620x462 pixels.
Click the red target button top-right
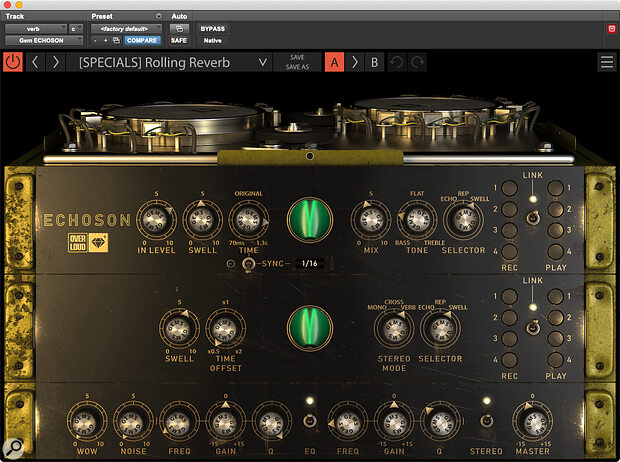pos(612,29)
